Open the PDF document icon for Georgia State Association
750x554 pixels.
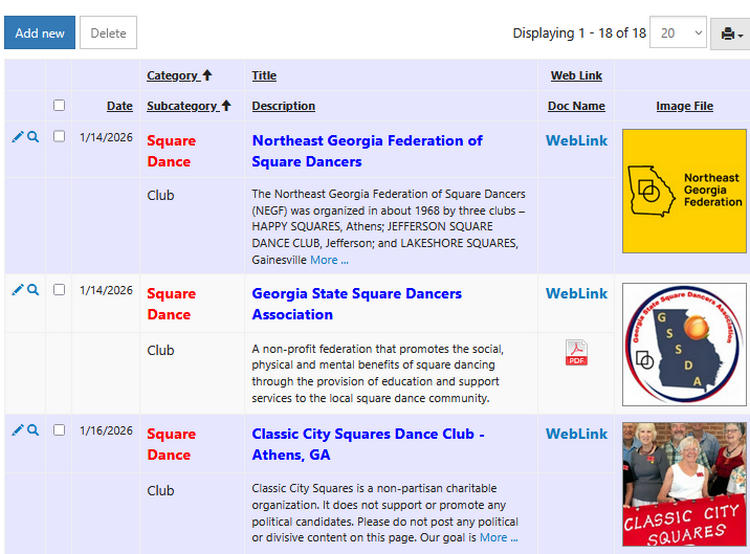(577, 353)
